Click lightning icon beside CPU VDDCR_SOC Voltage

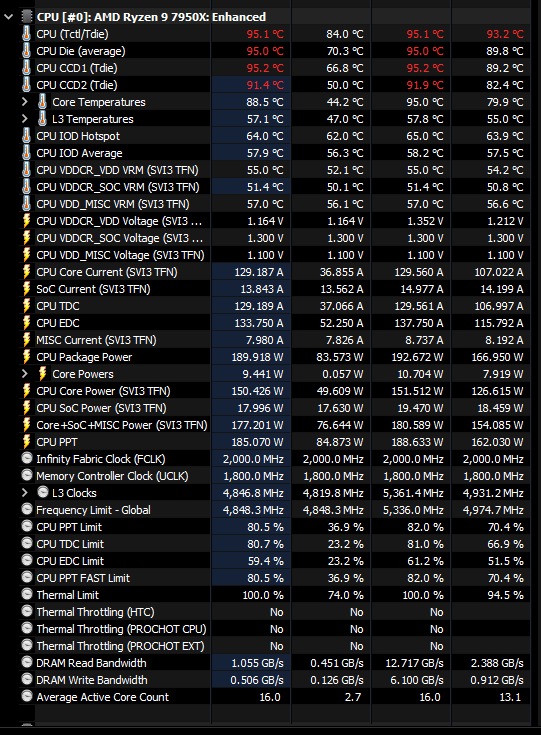click(x=27, y=238)
